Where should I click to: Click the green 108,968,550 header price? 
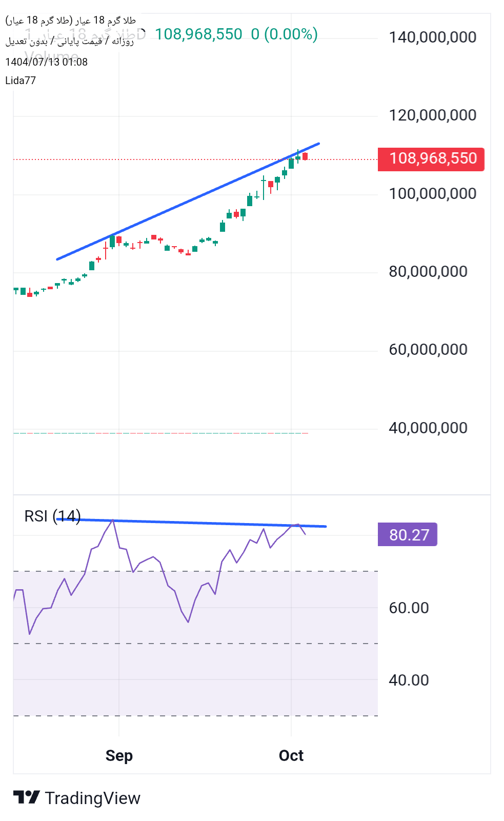[198, 34]
